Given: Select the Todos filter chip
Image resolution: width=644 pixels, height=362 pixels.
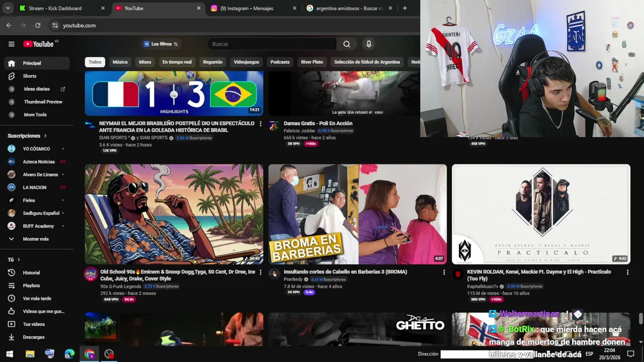Looking at the screenshot, I should [95, 62].
